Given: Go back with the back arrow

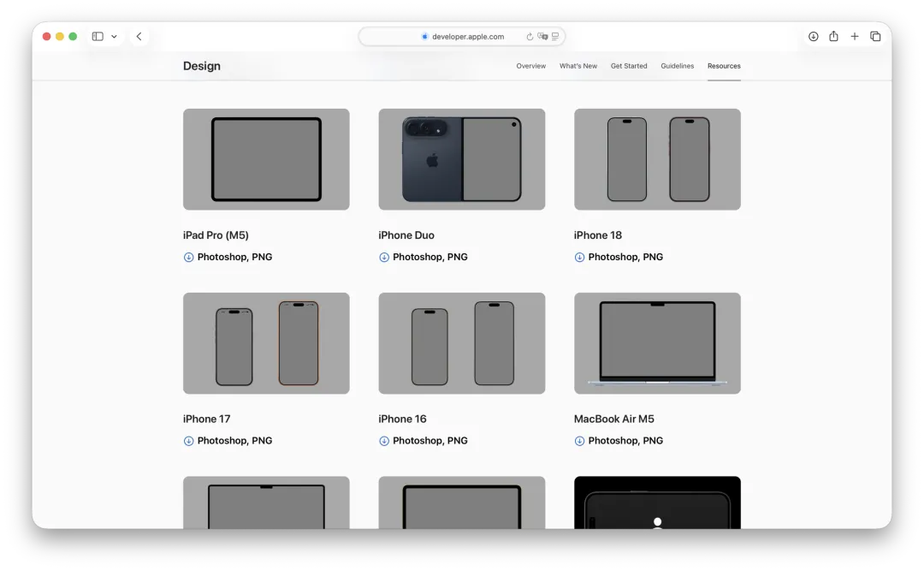Looking at the screenshot, I should point(139,37).
